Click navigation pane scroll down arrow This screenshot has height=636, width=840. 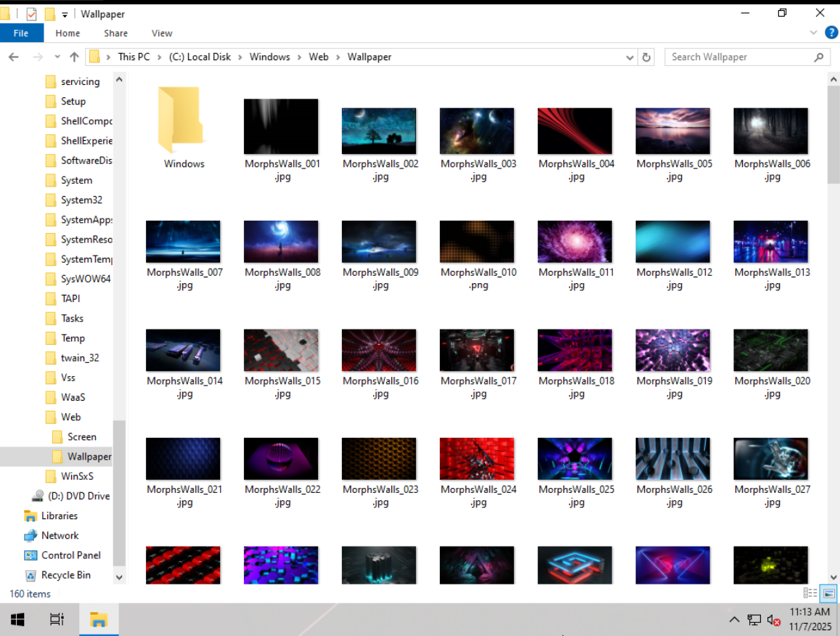(x=119, y=577)
